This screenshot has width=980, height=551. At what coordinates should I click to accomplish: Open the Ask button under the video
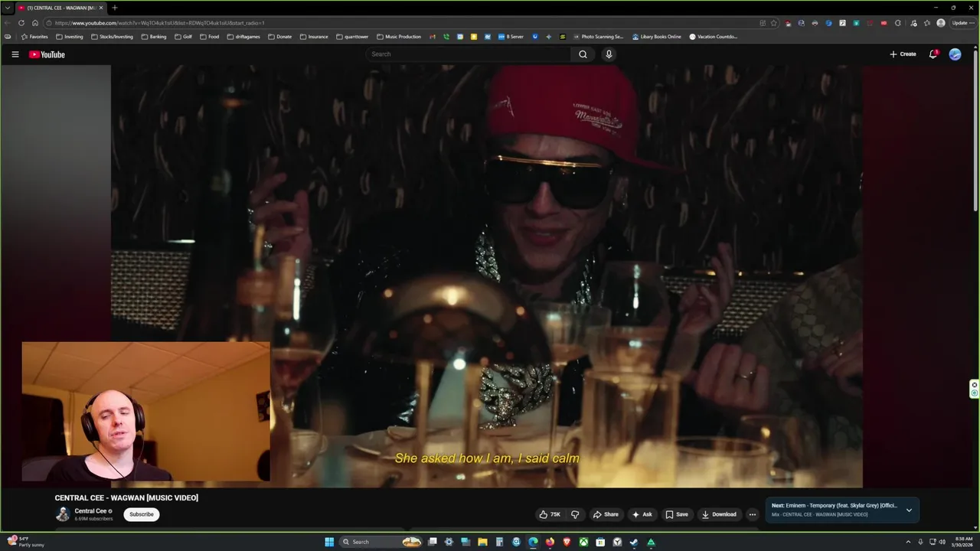(642, 514)
